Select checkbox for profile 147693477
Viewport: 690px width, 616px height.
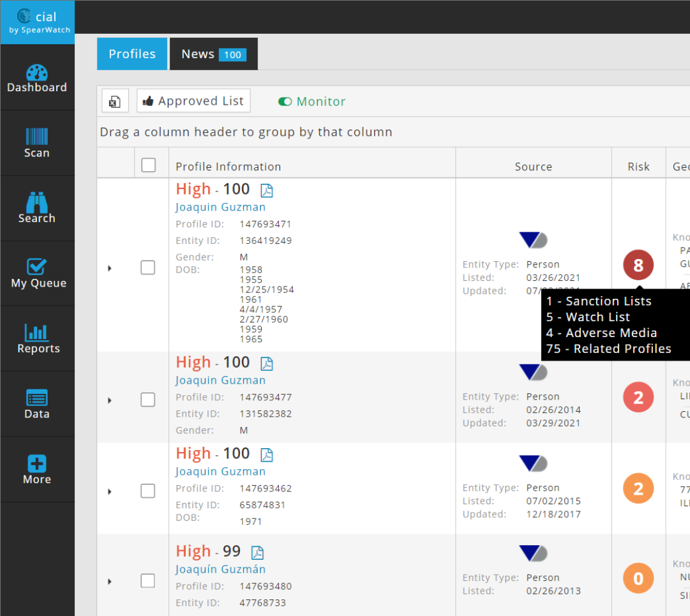[x=148, y=400]
